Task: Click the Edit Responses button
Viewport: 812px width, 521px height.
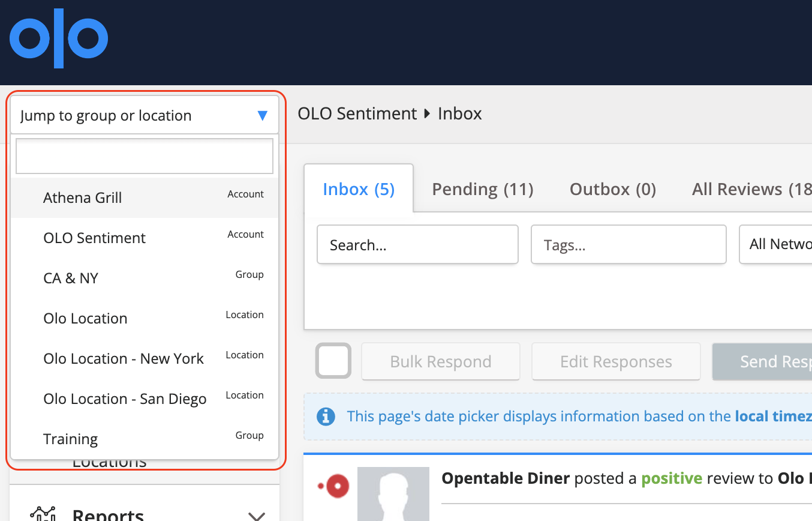Action: pyautogui.click(x=616, y=361)
